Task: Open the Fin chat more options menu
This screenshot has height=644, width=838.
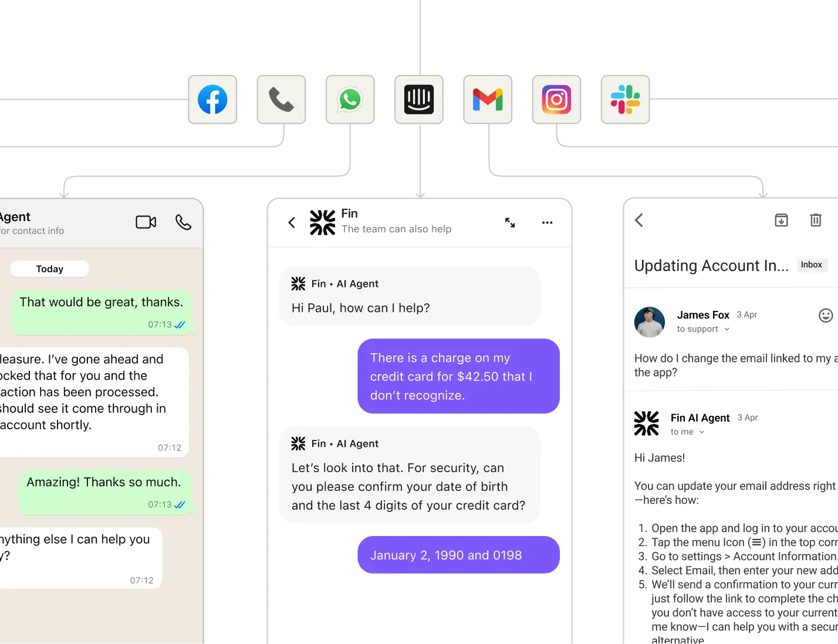Action: coord(547,223)
